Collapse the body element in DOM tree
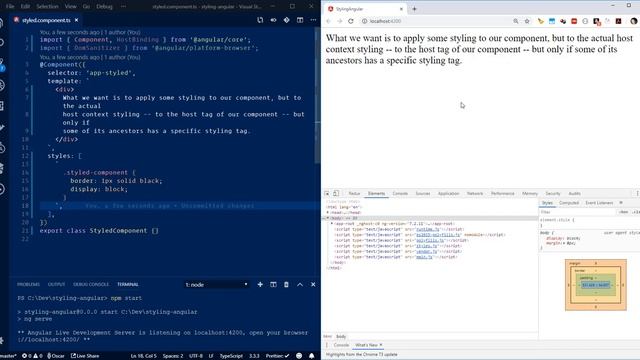The image size is (640, 360). pyautogui.click(x=327, y=218)
